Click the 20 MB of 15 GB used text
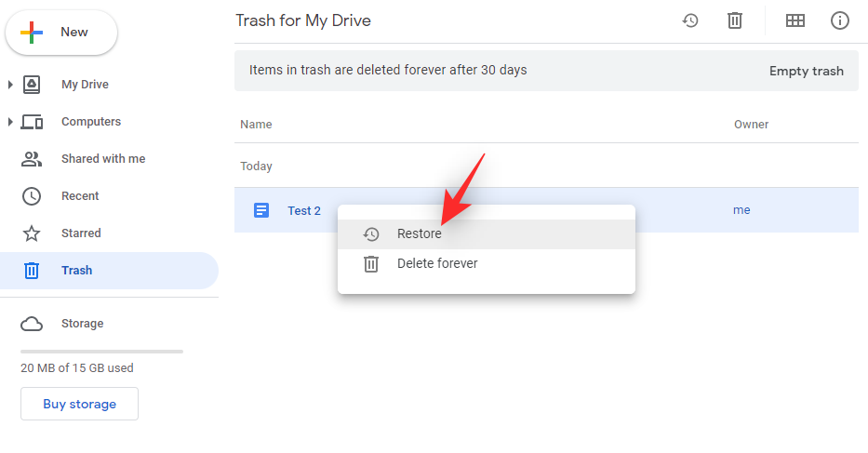Screen dimensions: 868x453 [77, 367]
